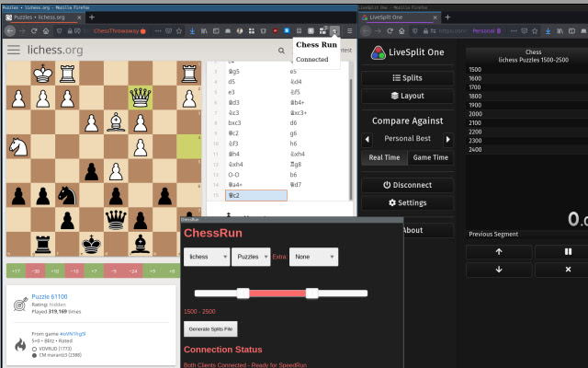Bookmark the lichess page with star icon
588x368 pixels.
point(179,31)
